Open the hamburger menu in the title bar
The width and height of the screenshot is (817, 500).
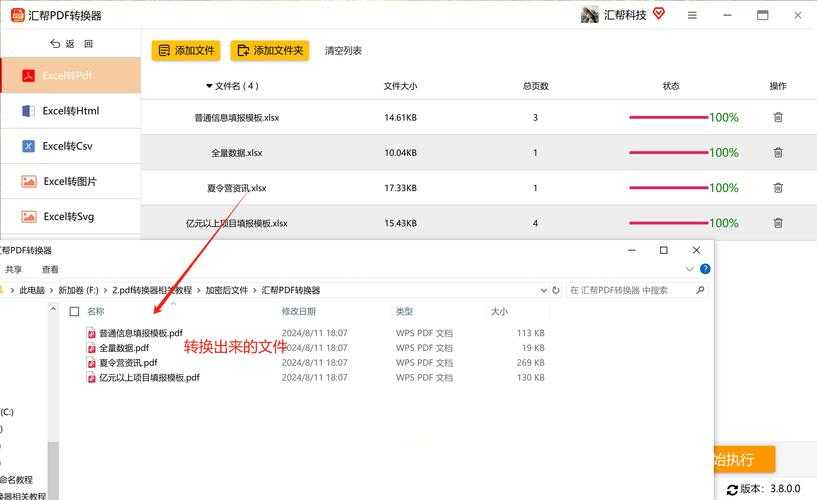(x=692, y=16)
